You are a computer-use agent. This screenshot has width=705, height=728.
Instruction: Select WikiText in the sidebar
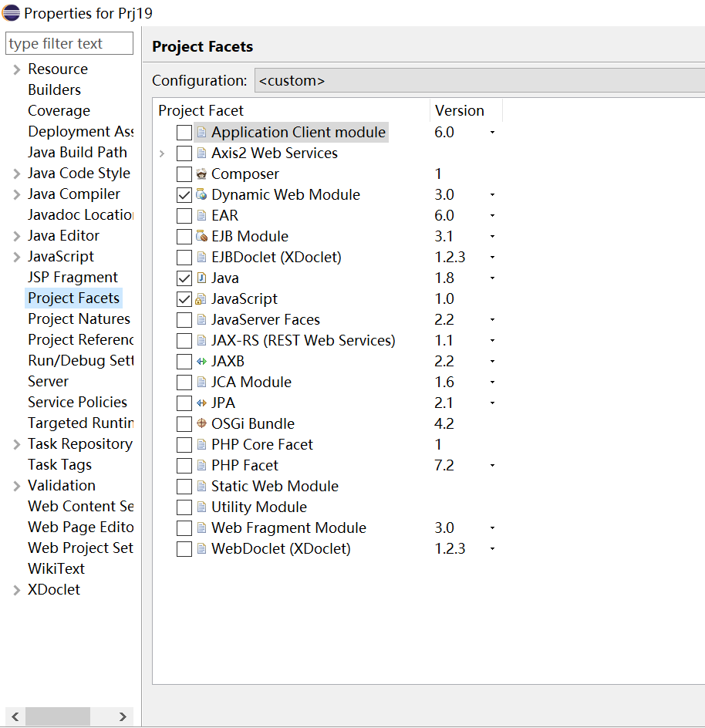56,569
